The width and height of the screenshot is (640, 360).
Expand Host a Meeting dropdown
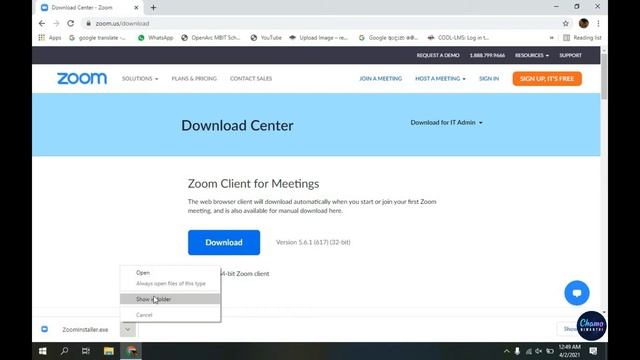[x=440, y=78]
